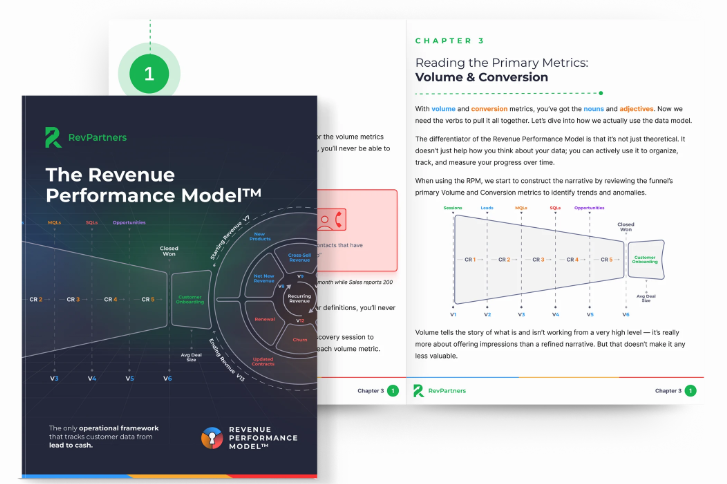This screenshot has height=484, width=727.
Task: Click the Net New Revenue wheel segment
Action: tap(264, 278)
